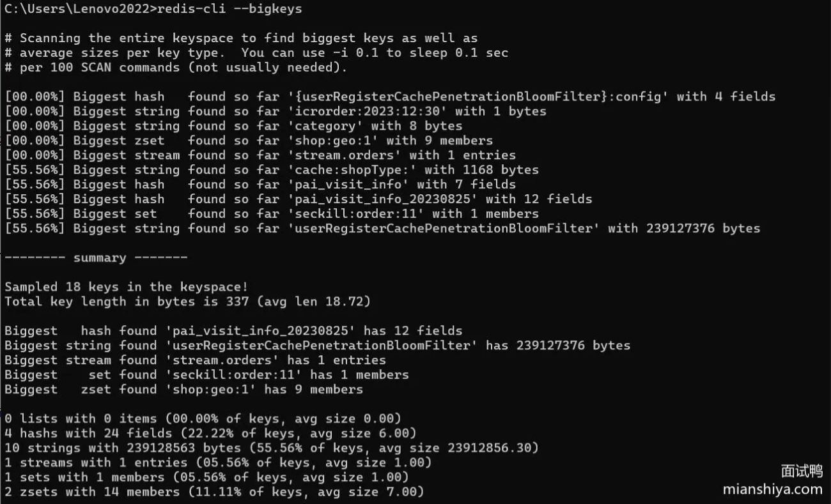This screenshot has height=504, width=831.
Task: Click the 面试鸭 watermark text
Action: 802,471
